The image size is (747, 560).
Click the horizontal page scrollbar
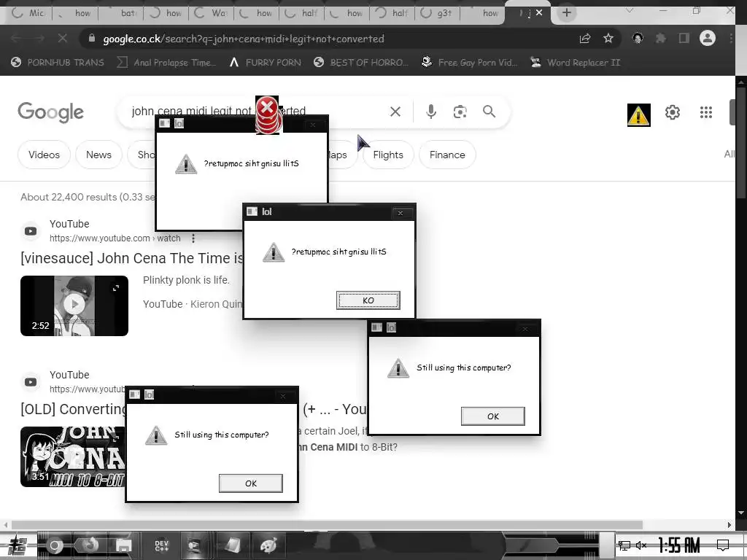tap(327, 525)
